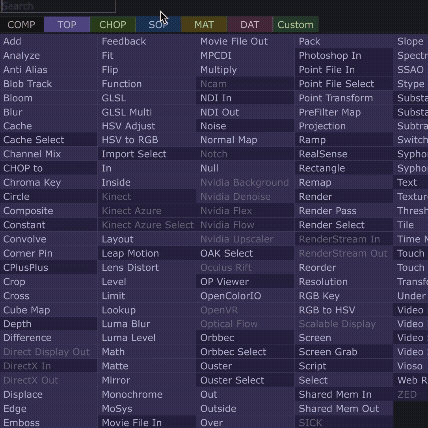Image resolution: width=428 pixels, height=428 pixels.
Task: Choose the Text operator
Action: pyautogui.click(x=411, y=183)
